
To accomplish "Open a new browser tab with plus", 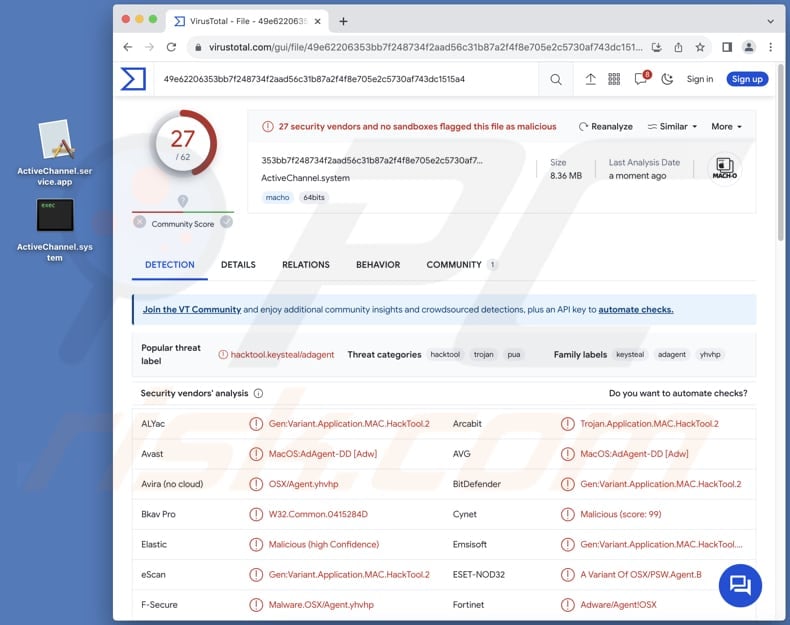I will pos(343,21).
